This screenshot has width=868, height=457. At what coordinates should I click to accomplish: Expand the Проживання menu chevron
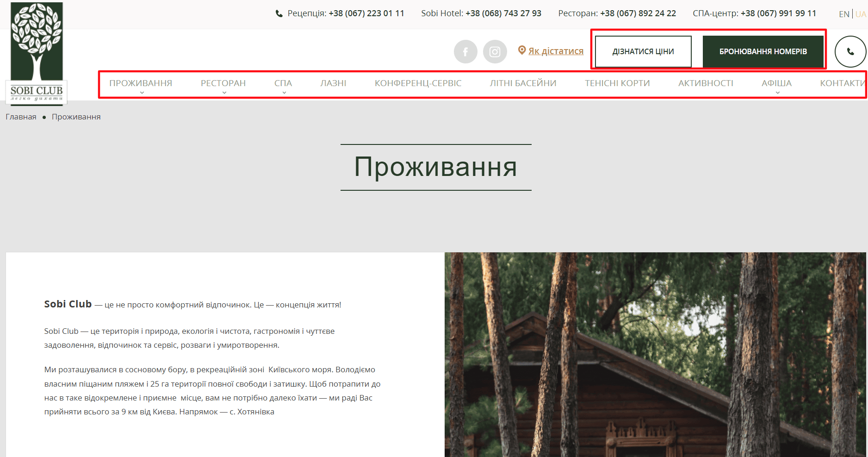pos(142,93)
